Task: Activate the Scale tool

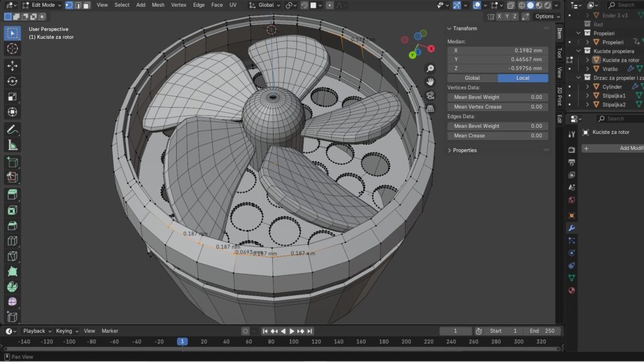Action: 13,97
